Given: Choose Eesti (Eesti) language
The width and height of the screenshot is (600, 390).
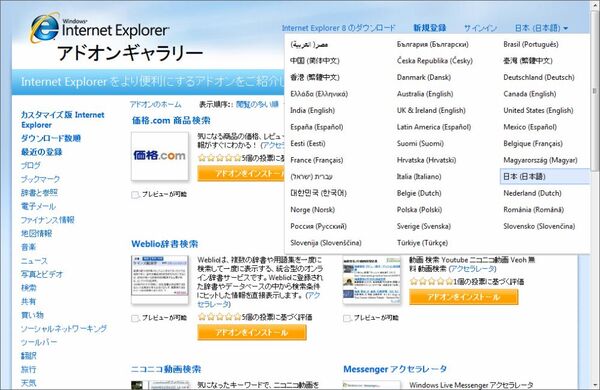Looking at the screenshot, I should pos(308,144).
